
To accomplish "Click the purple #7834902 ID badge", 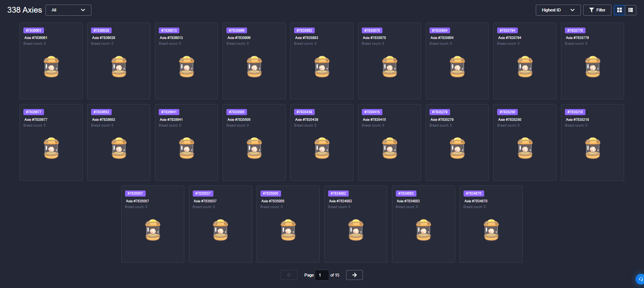I will point(338,194).
